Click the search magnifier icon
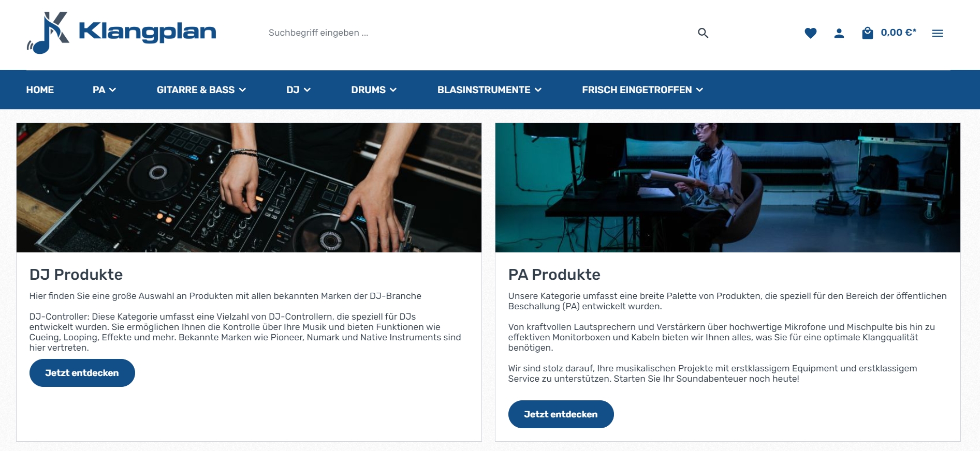 tap(703, 33)
